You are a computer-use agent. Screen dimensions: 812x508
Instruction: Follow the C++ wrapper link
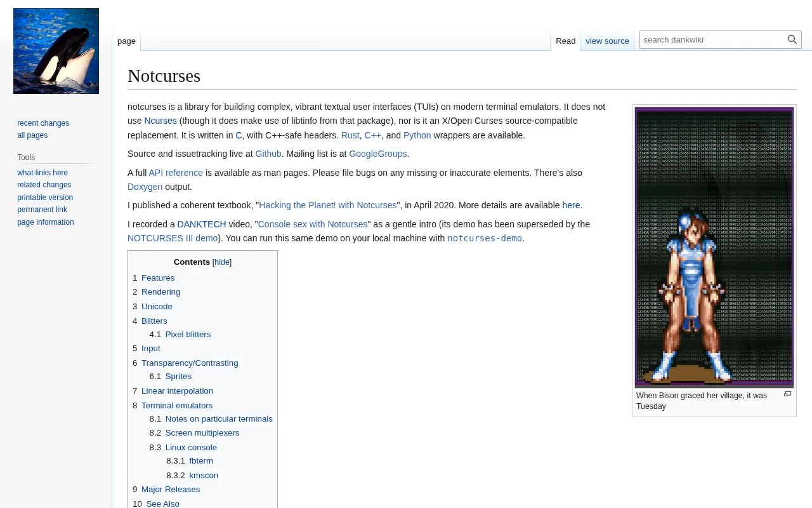372,135
